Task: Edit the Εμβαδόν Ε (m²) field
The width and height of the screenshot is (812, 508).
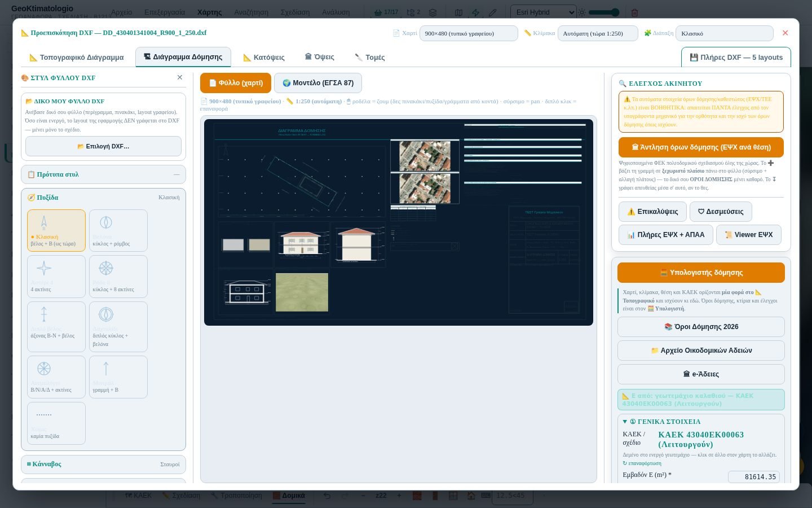Action: [754, 477]
